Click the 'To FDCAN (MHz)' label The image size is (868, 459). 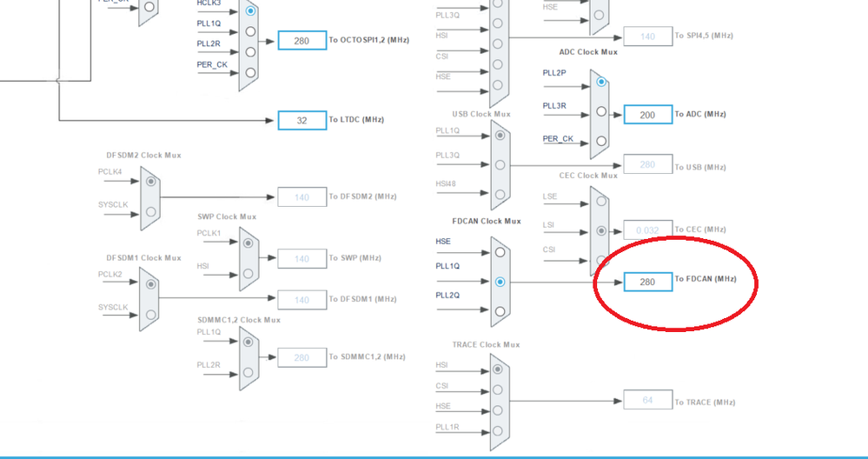pos(706,279)
